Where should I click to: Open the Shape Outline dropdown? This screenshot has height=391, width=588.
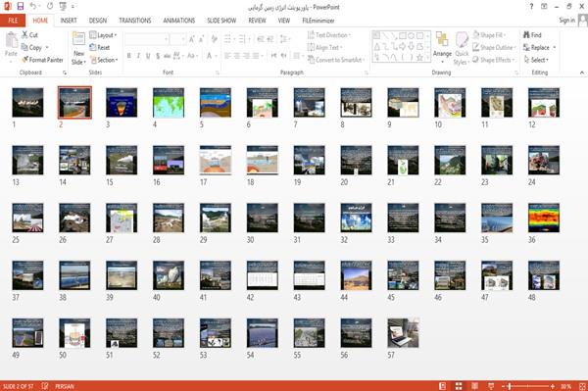point(494,47)
